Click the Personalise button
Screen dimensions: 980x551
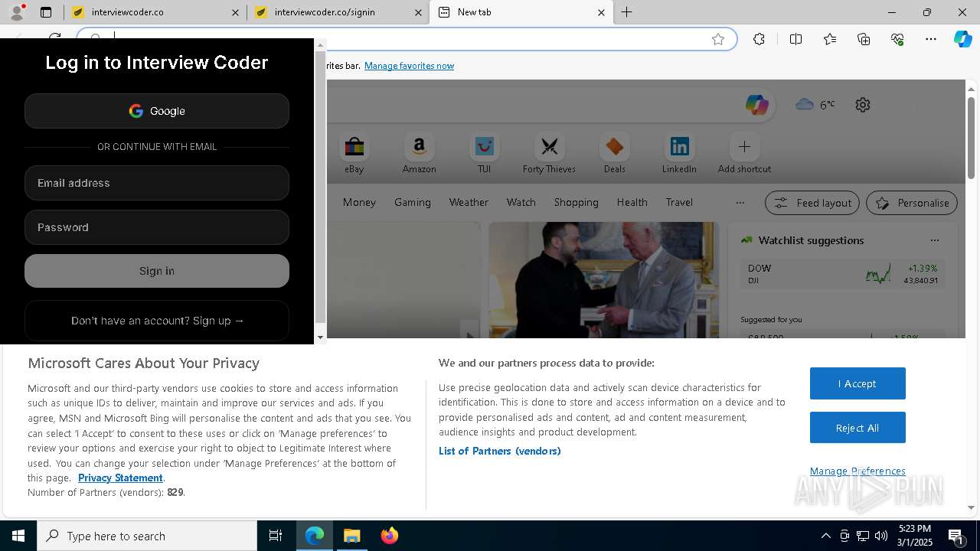pos(912,203)
